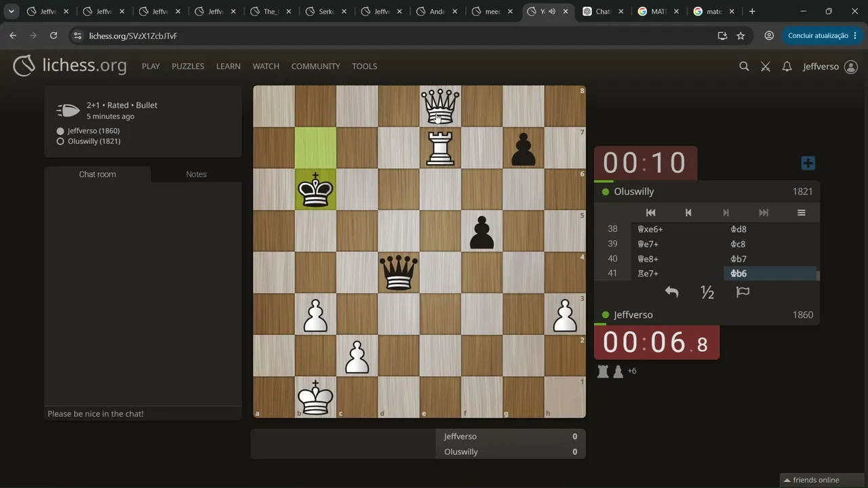The width and height of the screenshot is (868, 488).
Task: Open the WATCH menu
Action: 266,66
